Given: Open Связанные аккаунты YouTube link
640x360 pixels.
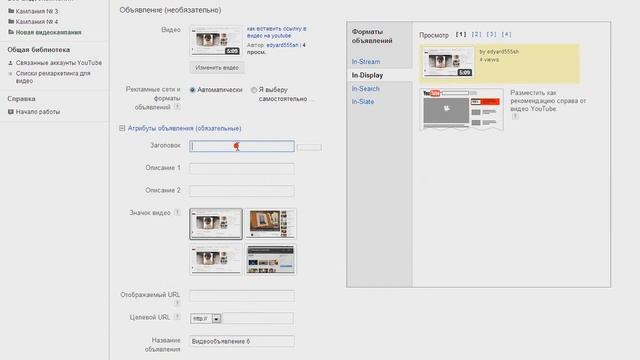Looking at the screenshot, I should point(59,63).
